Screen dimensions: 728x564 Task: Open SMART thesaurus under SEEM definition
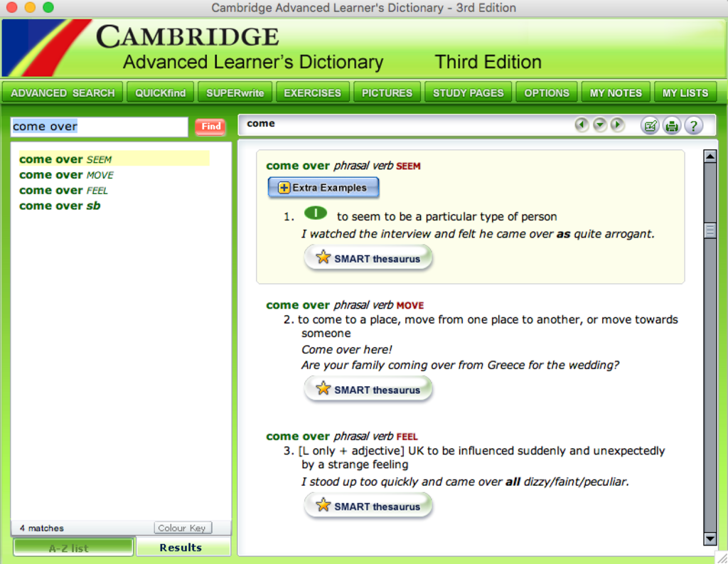coord(368,258)
